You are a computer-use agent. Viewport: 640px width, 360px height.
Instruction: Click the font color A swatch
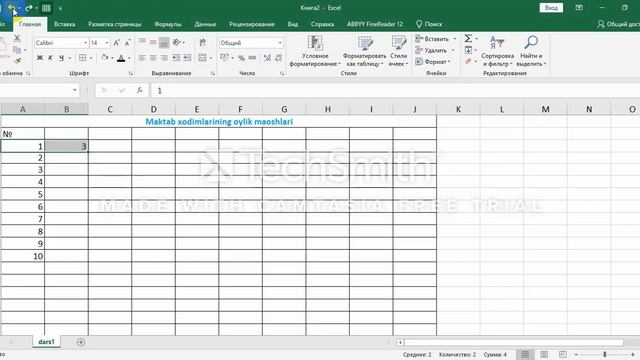[x=121, y=58]
